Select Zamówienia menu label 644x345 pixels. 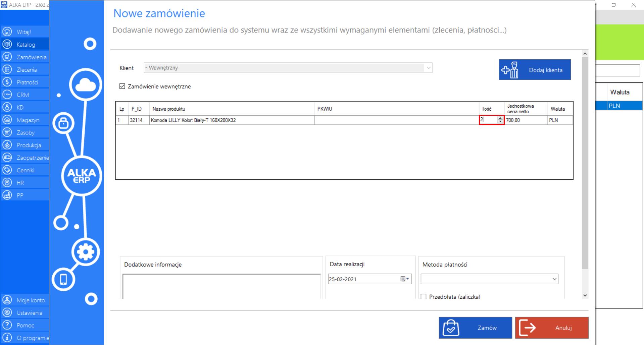(32, 57)
